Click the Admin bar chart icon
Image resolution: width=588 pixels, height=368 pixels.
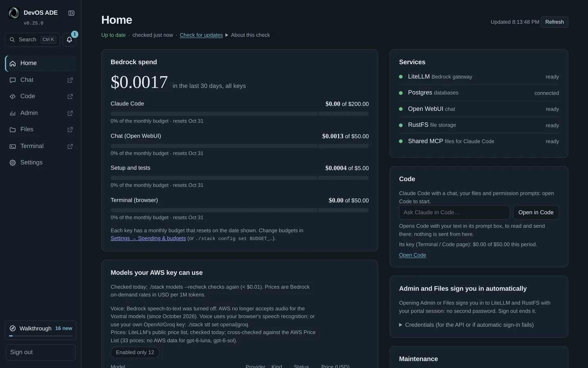(13, 113)
